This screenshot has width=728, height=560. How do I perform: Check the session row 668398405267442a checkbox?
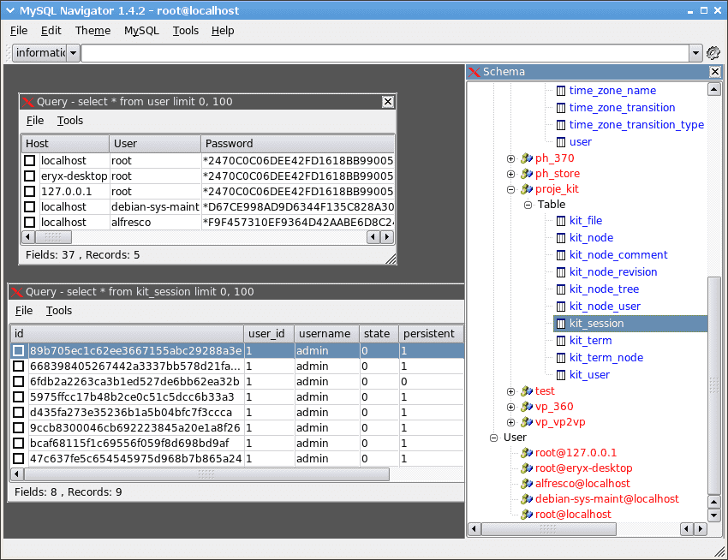[x=19, y=366]
